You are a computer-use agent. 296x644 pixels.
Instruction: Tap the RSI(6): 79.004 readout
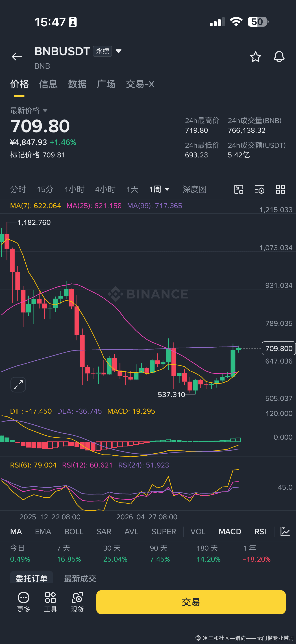33,465
